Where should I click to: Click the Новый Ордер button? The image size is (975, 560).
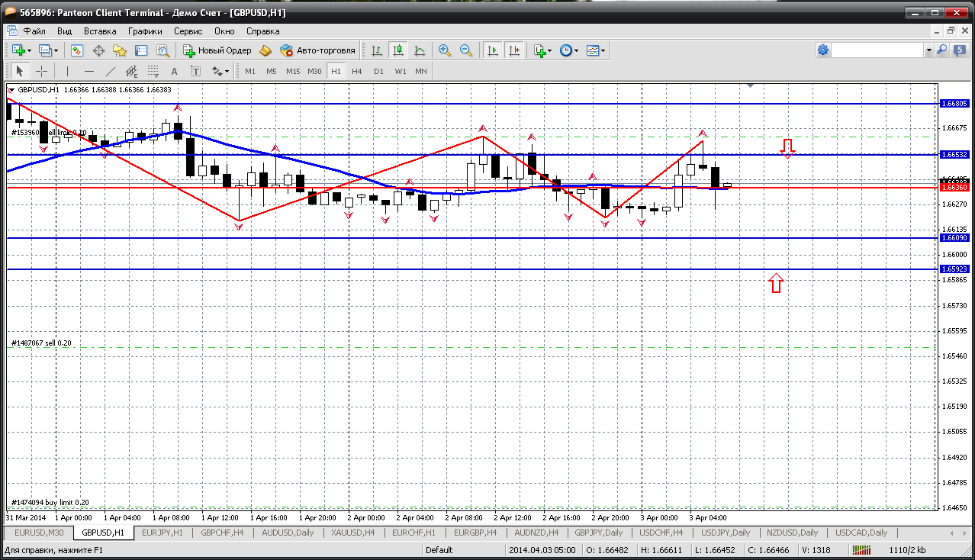[217, 50]
